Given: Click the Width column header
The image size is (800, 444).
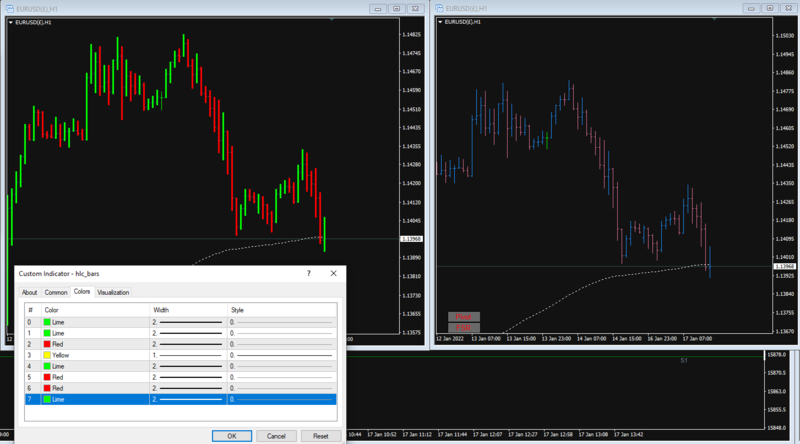Looking at the screenshot, I should tap(188, 310).
